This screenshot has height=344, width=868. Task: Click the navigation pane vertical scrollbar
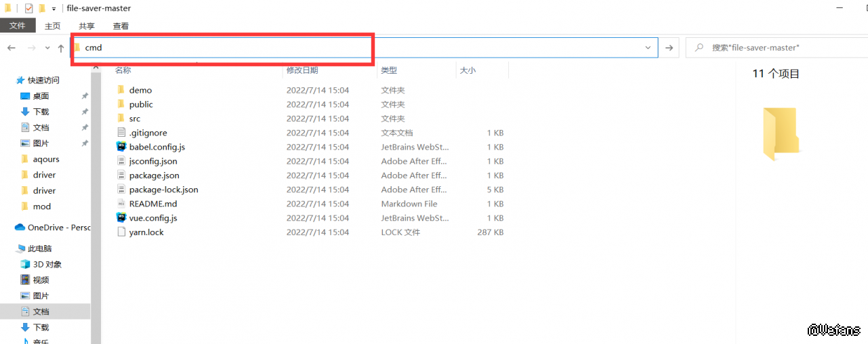(x=96, y=203)
